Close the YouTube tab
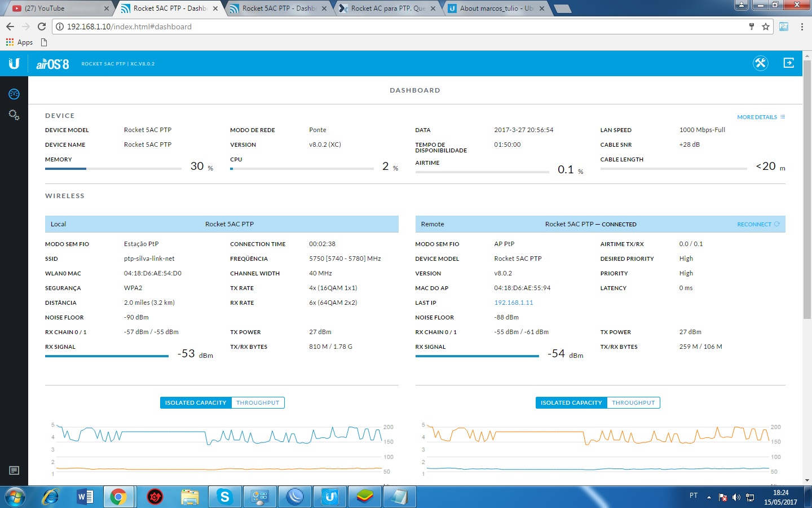 [x=107, y=8]
